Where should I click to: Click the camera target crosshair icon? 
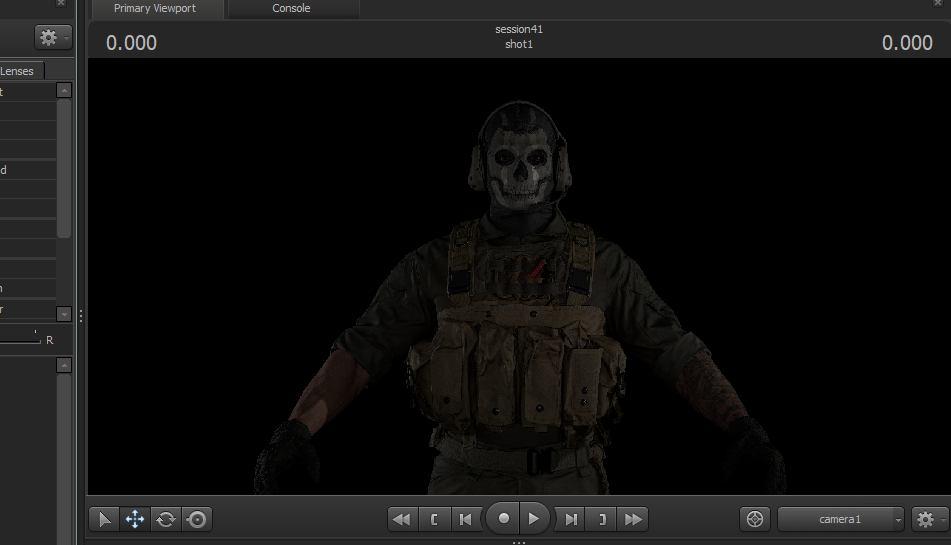755,519
